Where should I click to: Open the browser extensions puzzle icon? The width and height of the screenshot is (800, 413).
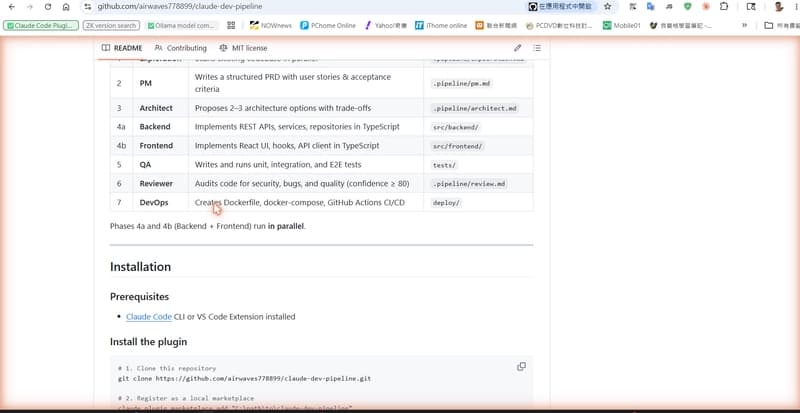pyautogui.click(x=724, y=7)
